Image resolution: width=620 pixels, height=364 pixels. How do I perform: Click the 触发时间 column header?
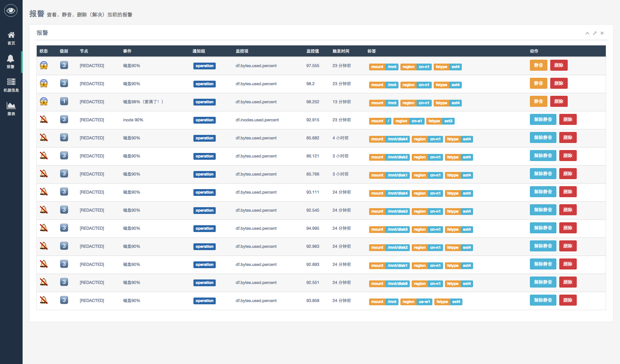[341, 51]
